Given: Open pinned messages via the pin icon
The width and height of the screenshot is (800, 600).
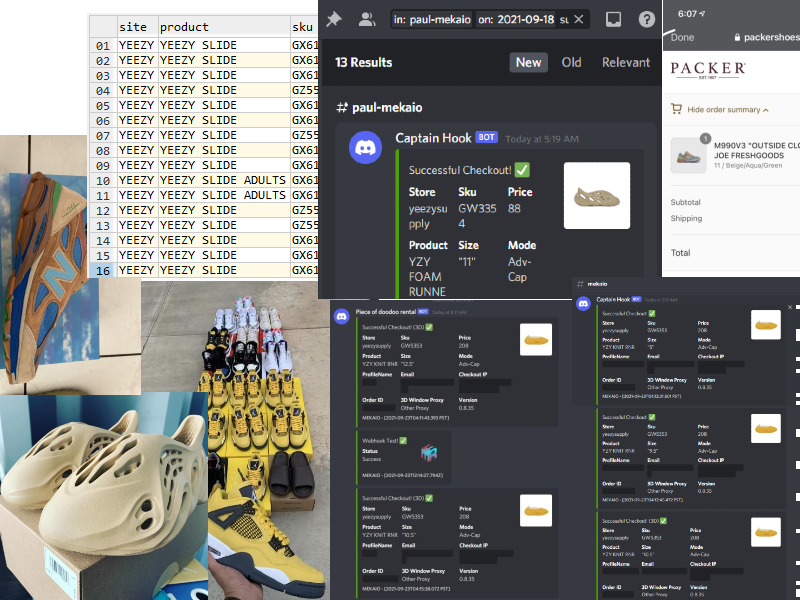Looking at the screenshot, I should tap(334, 19).
